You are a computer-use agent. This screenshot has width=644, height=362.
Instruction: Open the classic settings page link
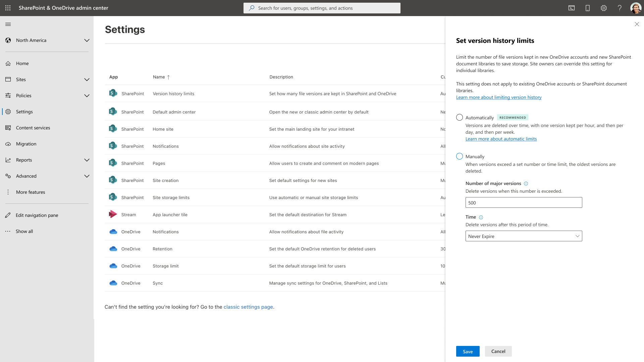[248, 307]
